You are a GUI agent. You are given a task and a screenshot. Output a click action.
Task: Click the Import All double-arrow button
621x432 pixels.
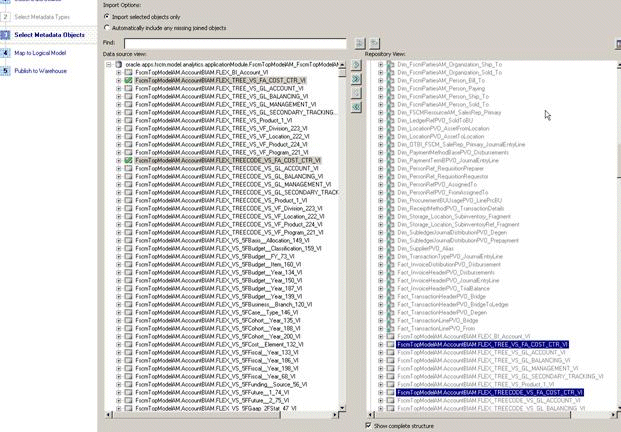click(356, 79)
